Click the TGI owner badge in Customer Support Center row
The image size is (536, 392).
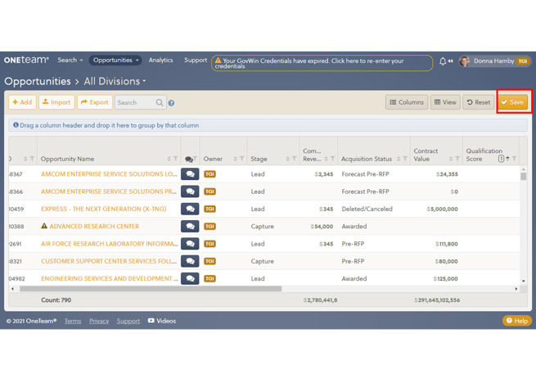[209, 261]
